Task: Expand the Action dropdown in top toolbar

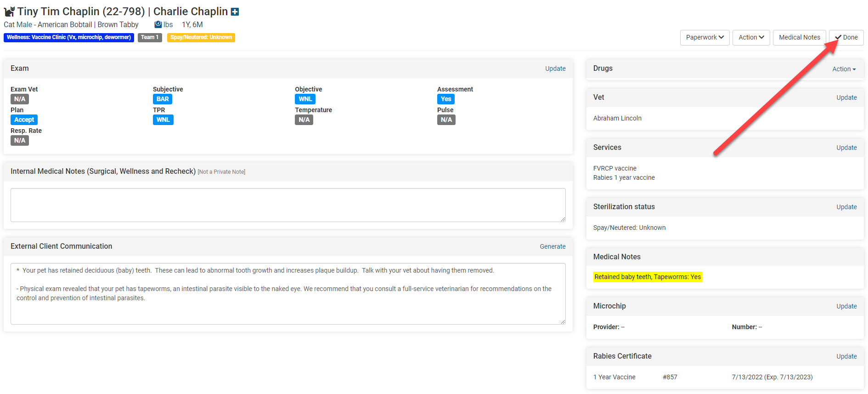Action: pyautogui.click(x=751, y=37)
